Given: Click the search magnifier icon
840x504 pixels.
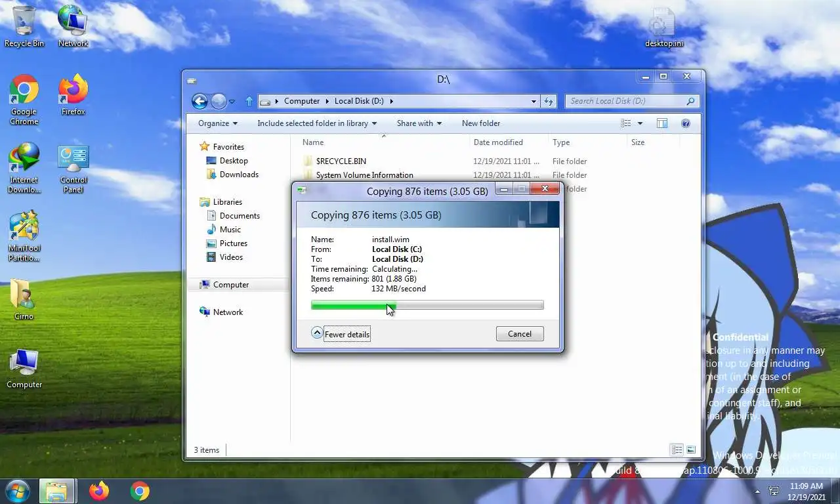Looking at the screenshot, I should pos(690,101).
